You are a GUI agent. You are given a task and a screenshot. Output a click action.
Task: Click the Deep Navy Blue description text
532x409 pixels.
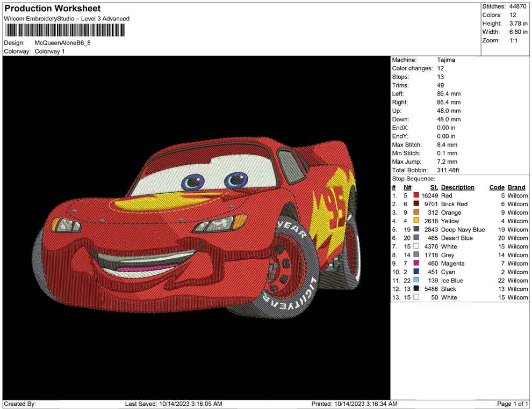[463, 229]
